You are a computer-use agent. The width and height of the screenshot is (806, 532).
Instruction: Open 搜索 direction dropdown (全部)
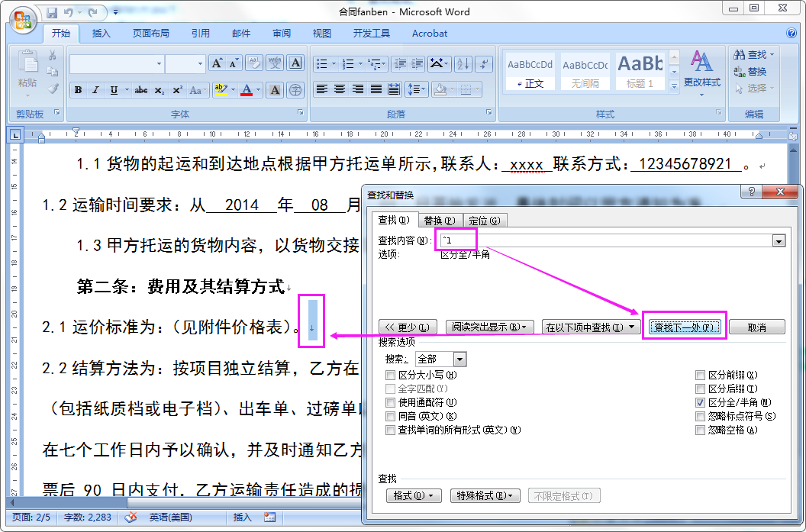(x=460, y=359)
